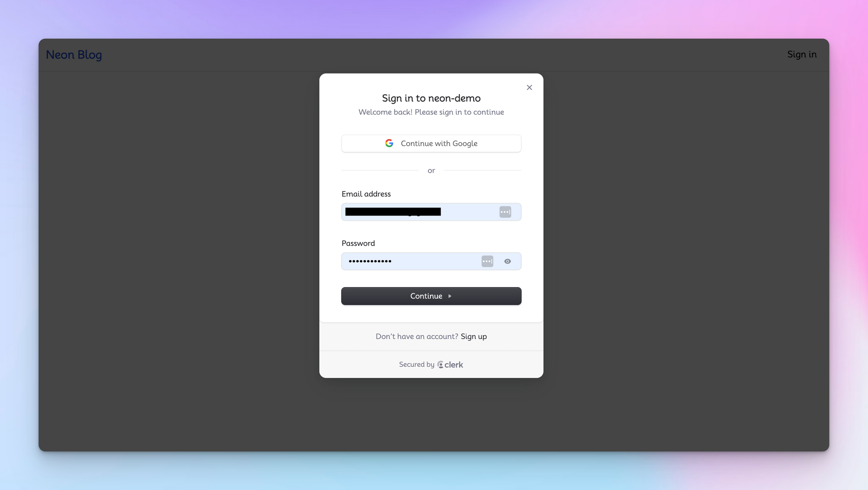Click the Continue button to proceed
This screenshot has height=490, width=868.
pos(431,295)
